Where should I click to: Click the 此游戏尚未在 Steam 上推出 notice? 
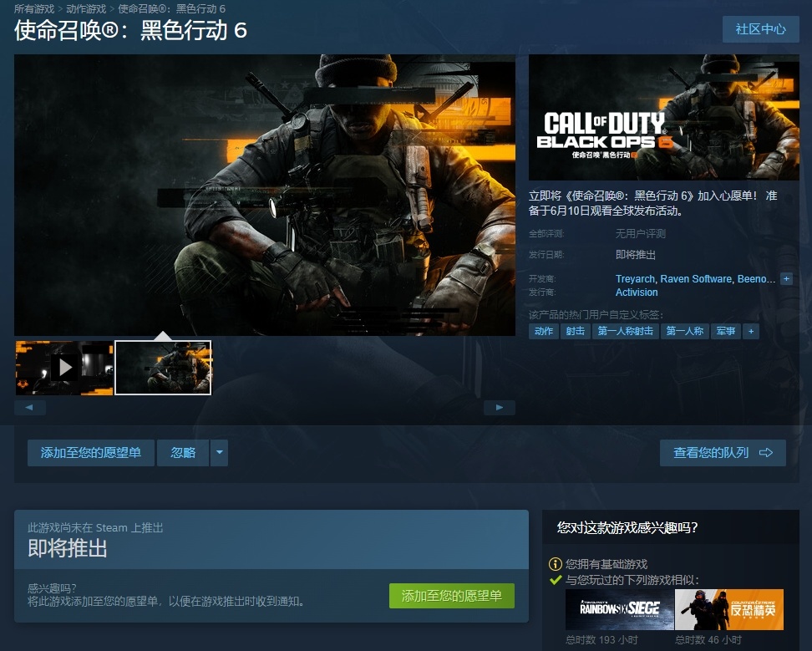pyautogui.click(x=95, y=528)
